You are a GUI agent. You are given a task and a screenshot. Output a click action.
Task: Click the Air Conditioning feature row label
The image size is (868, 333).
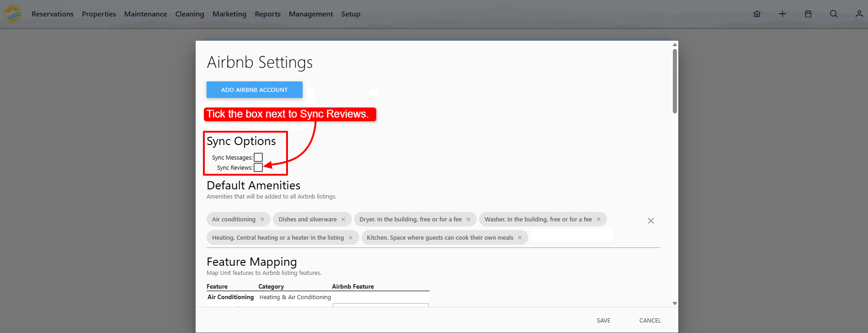click(x=230, y=297)
